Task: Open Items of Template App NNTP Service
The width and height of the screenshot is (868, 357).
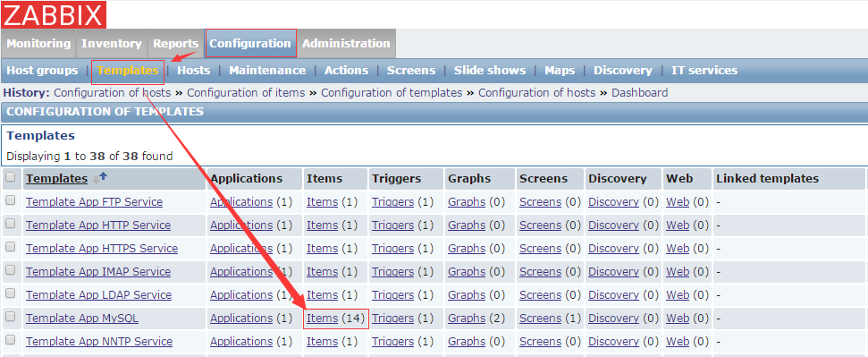Action: (x=322, y=342)
